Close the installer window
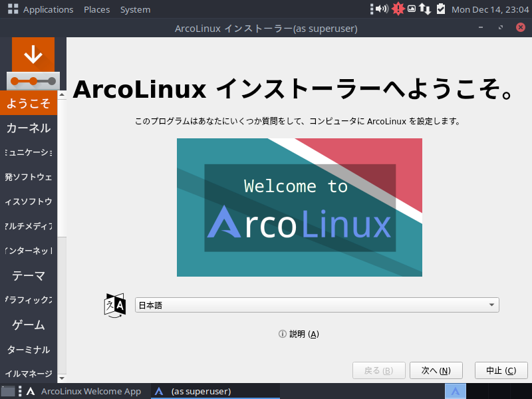The height and width of the screenshot is (399, 532). pyautogui.click(x=521, y=27)
